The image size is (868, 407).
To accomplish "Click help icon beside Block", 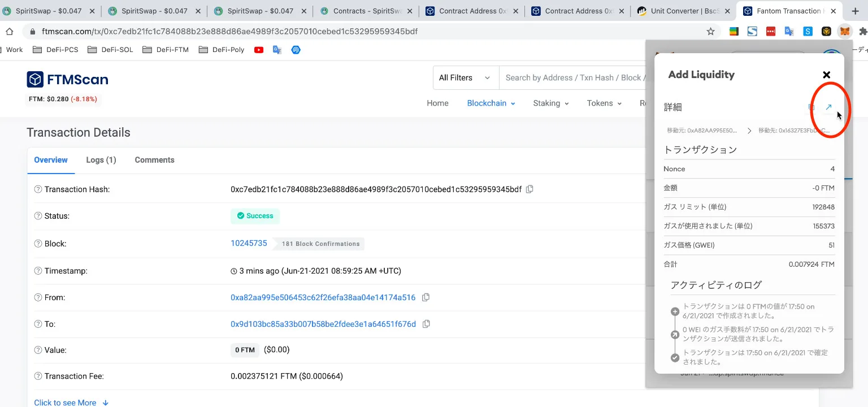I will click(38, 244).
